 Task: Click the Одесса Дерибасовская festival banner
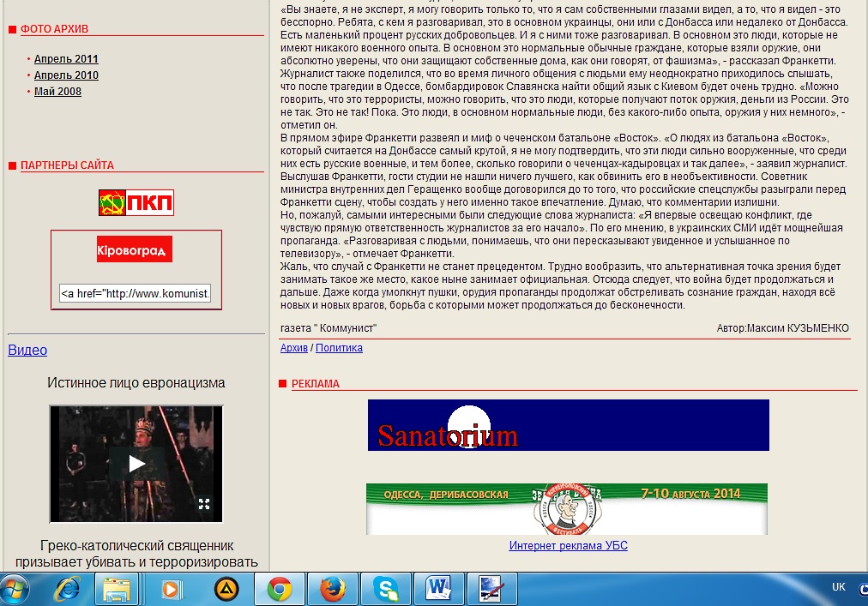pos(567,509)
